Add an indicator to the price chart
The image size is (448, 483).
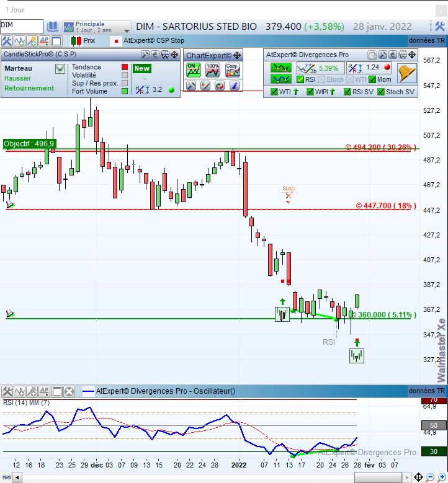click(19, 41)
